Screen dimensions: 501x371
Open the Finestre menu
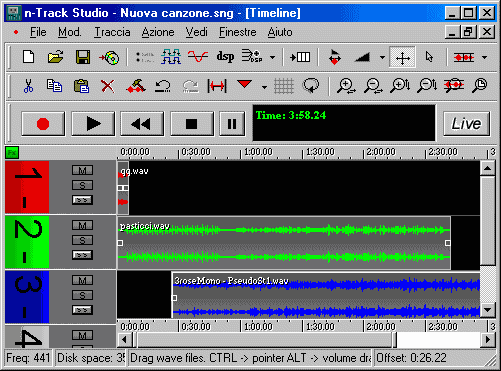[x=237, y=32]
